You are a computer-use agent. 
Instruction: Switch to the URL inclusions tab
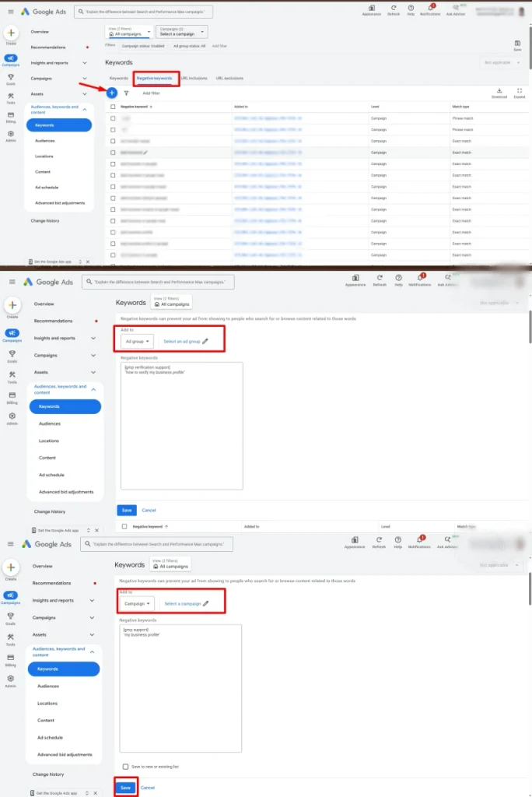click(x=194, y=79)
